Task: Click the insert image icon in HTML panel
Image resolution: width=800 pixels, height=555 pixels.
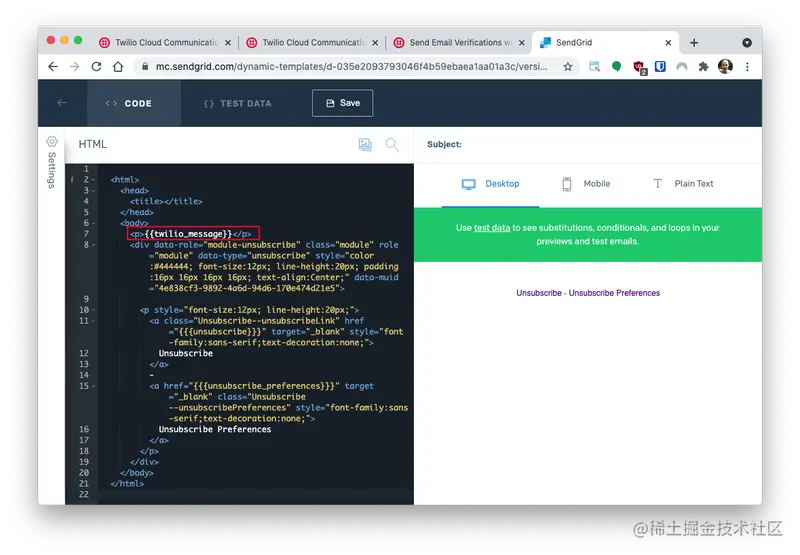Action: (x=365, y=144)
